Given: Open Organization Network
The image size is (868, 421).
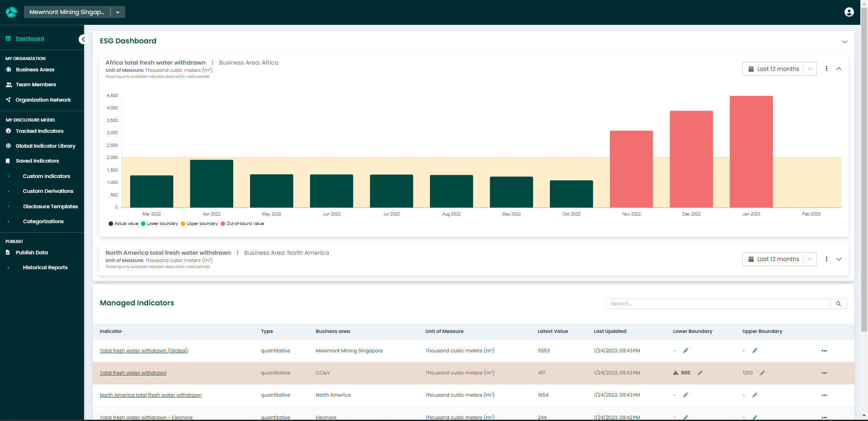Looking at the screenshot, I should coord(43,99).
